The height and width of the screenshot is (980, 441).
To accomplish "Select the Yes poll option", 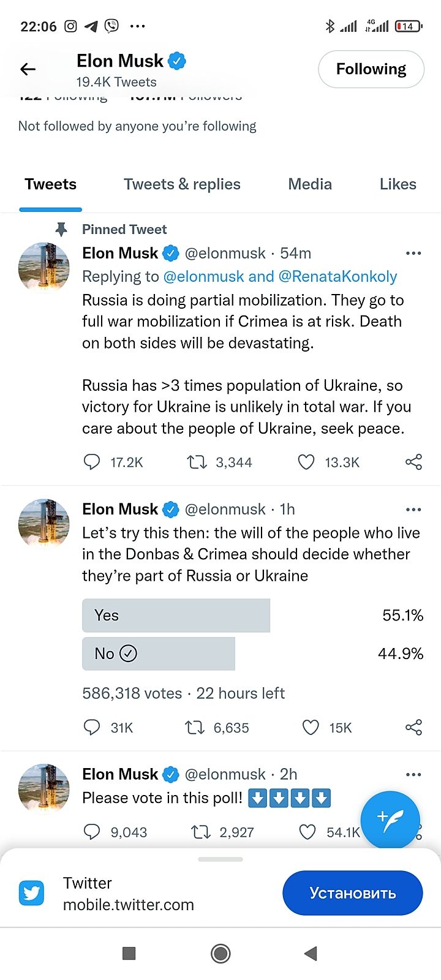I will pyautogui.click(x=176, y=616).
